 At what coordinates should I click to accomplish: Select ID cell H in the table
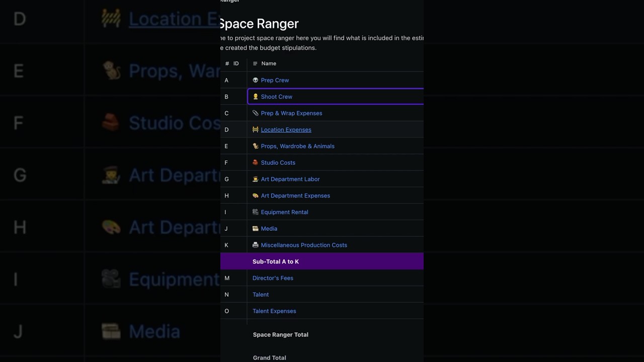tap(233, 196)
